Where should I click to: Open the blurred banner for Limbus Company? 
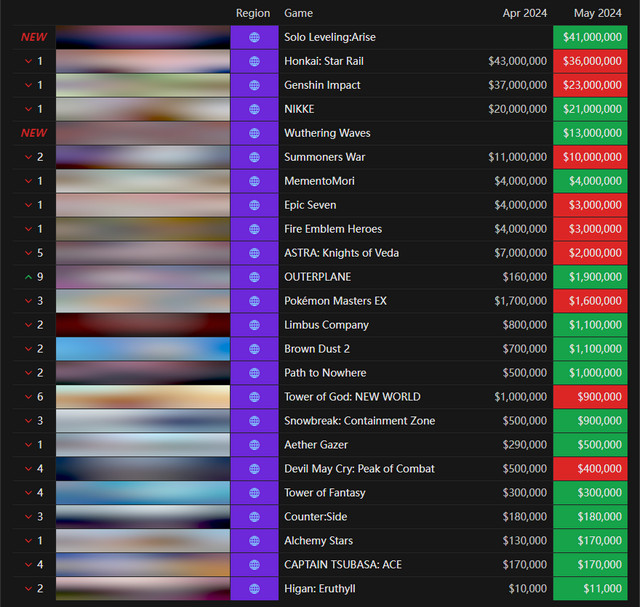(143, 325)
